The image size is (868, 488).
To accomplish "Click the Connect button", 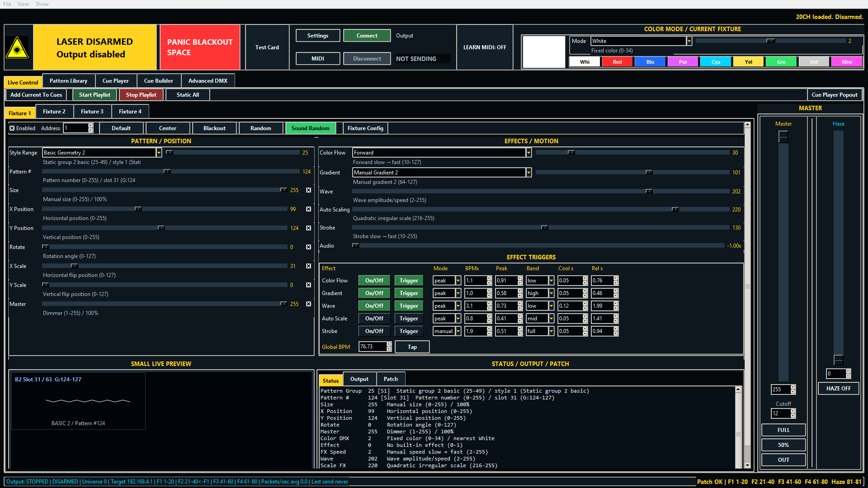I will pos(367,36).
